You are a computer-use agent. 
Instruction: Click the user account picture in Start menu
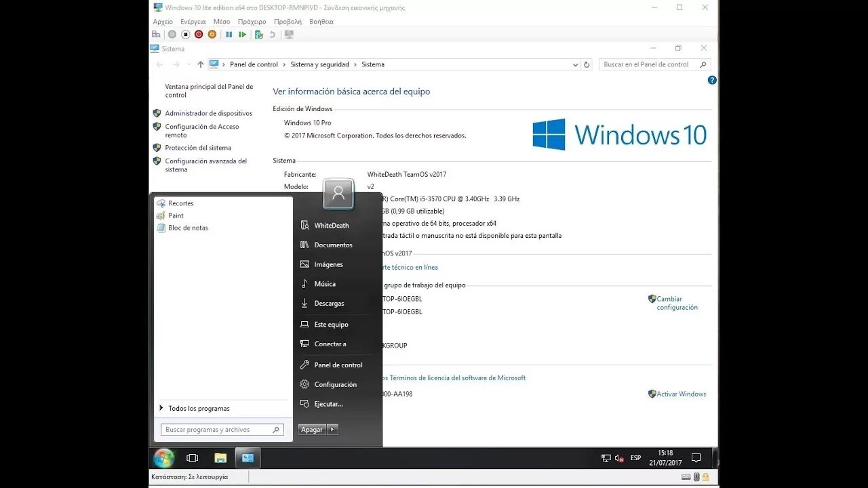(338, 194)
